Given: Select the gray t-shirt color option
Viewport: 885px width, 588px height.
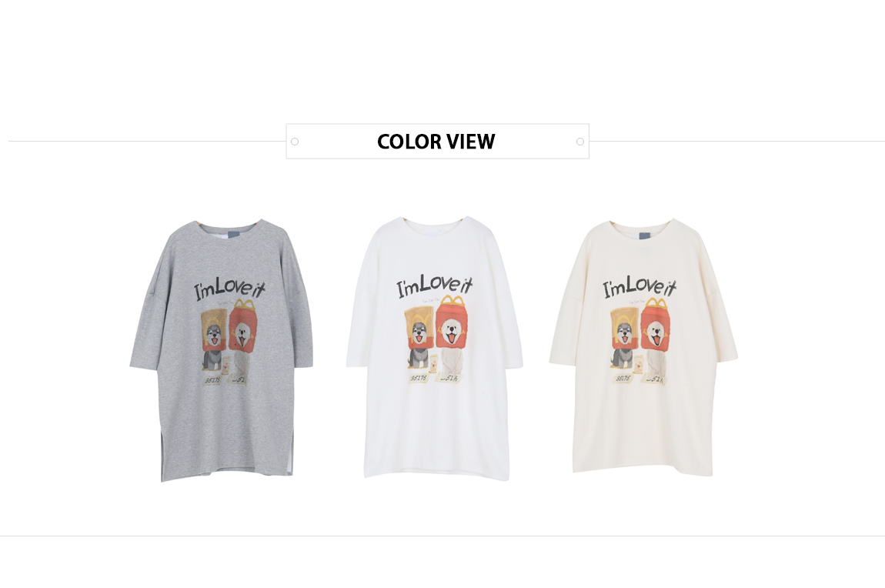Looking at the screenshot, I should [221, 350].
